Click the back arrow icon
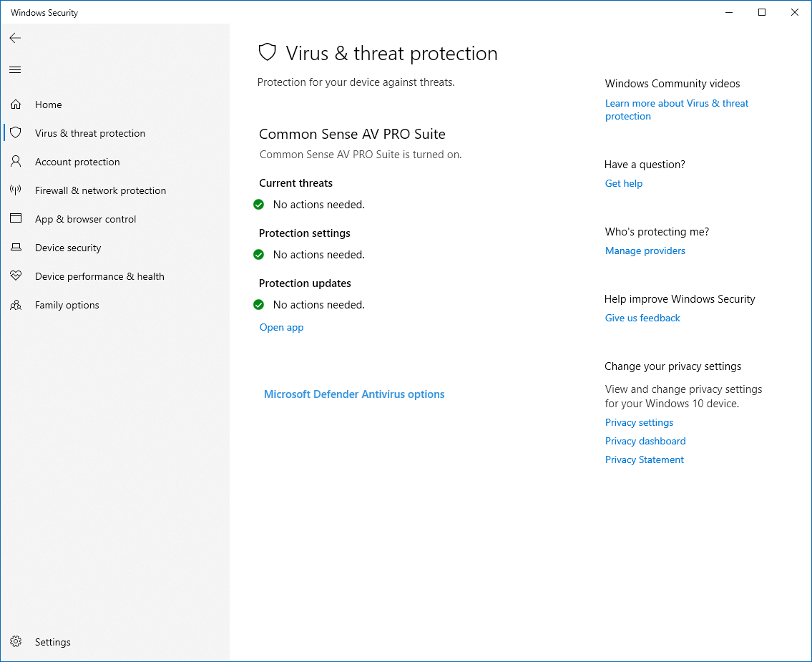Screen dimensions: 812x662 (15, 38)
